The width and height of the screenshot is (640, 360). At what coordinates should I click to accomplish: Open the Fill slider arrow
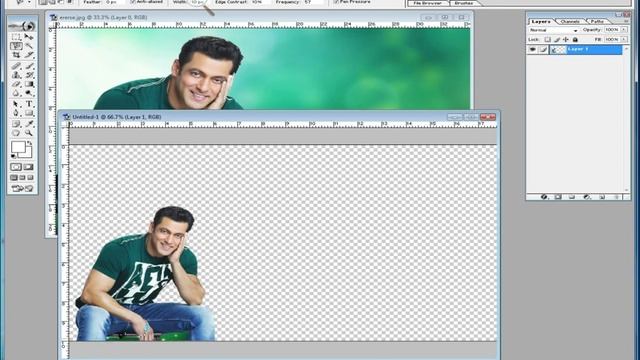pos(624,39)
